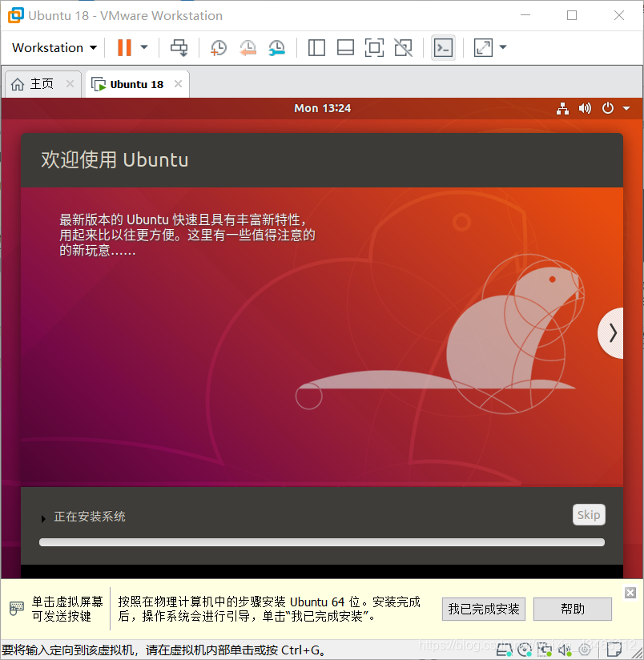
Task: Switch to Unity mode icon
Action: coord(403,47)
